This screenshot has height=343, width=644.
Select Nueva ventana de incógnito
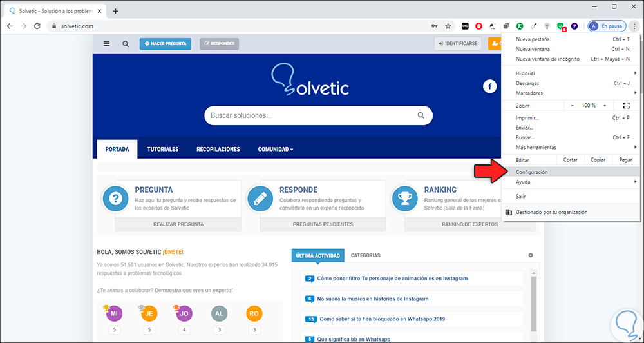[x=571, y=59]
